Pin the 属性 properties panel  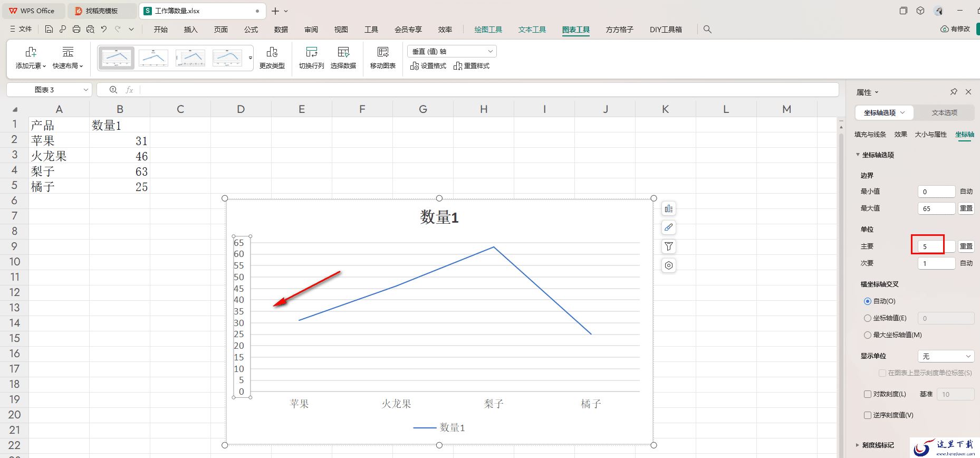tap(954, 92)
